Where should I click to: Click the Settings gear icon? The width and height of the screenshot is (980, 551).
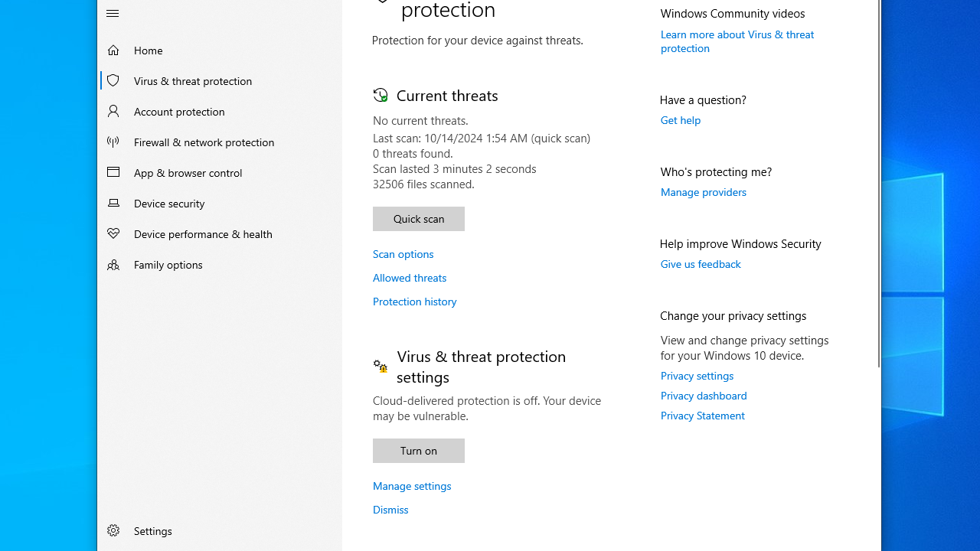[x=113, y=530]
